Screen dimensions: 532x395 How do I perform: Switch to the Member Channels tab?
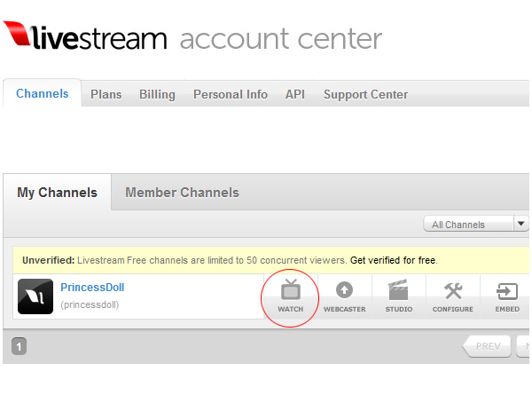pos(182,193)
